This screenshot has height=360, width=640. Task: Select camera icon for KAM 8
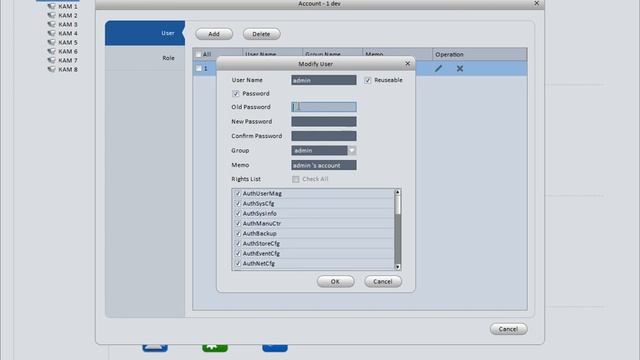[51, 69]
